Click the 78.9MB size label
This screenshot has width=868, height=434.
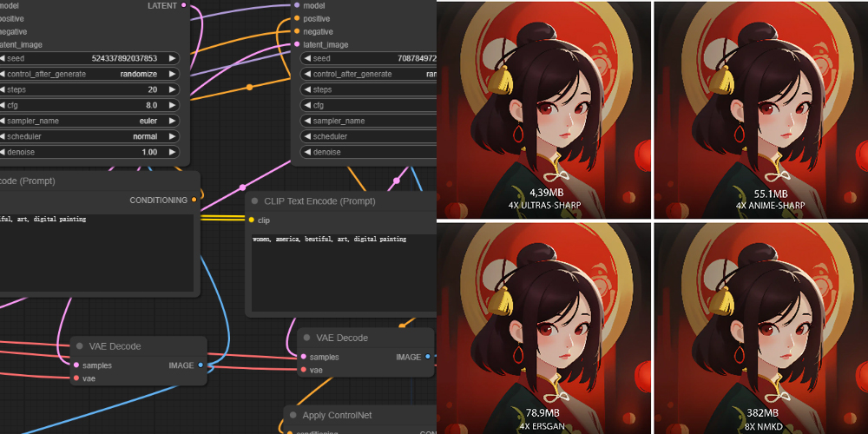pyautogui.click(x=542, y=412)
